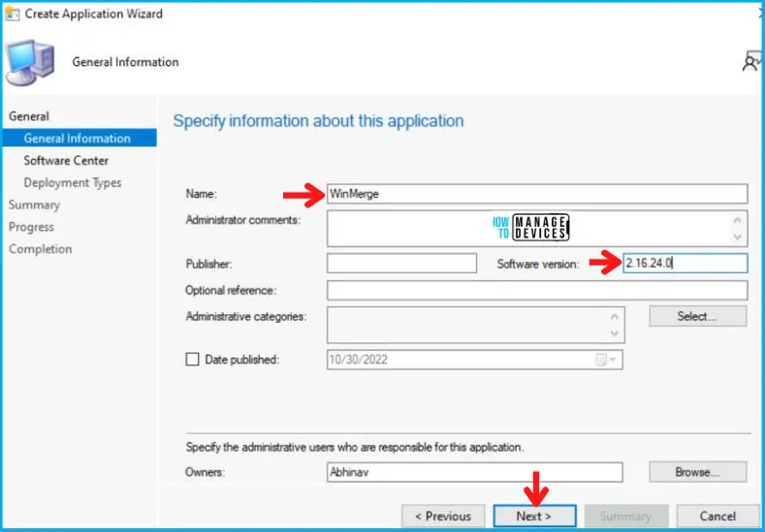Open the Date published calendar dropdown
The width and height of the screenshot is (765, 532).
606,360
